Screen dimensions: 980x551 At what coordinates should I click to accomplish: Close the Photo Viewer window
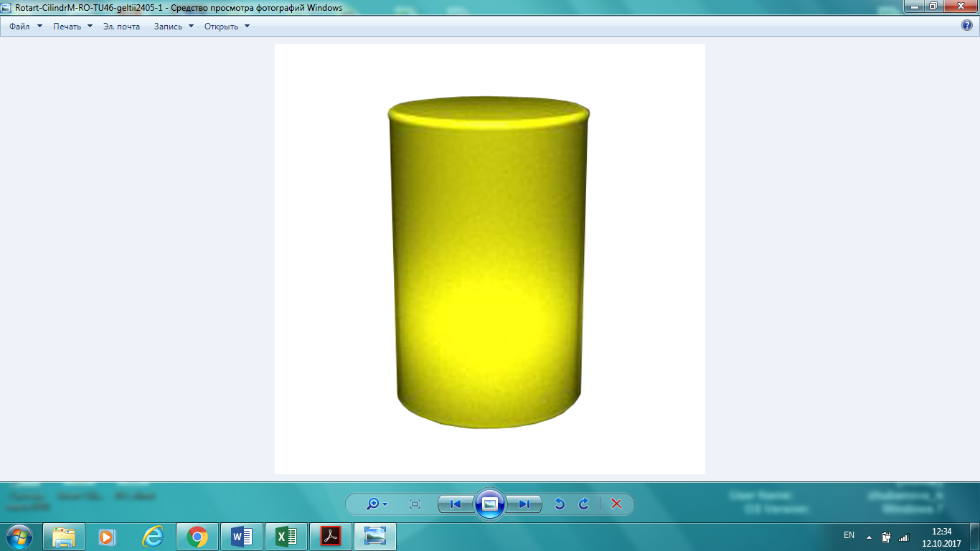click(x=959, y=6)
